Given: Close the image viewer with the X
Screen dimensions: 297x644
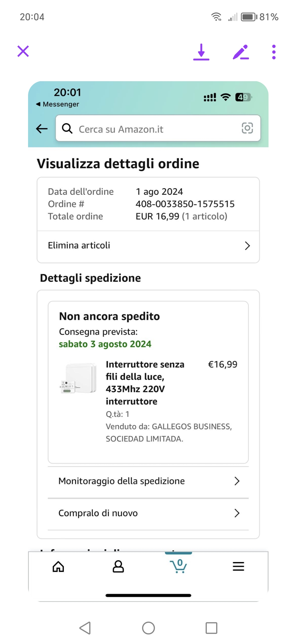Looking at the screenshot, I should pos(23,51).
